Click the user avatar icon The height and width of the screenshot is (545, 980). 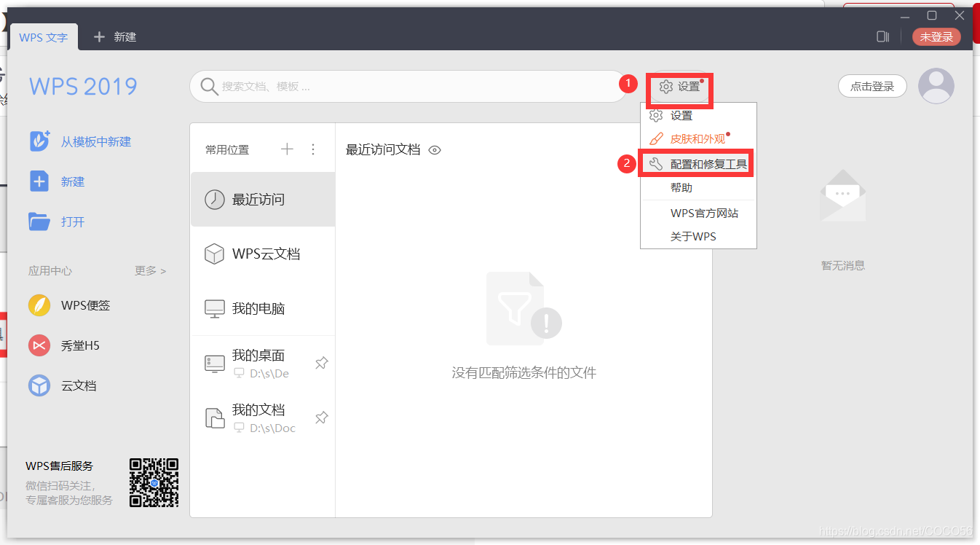coord(936,86)
